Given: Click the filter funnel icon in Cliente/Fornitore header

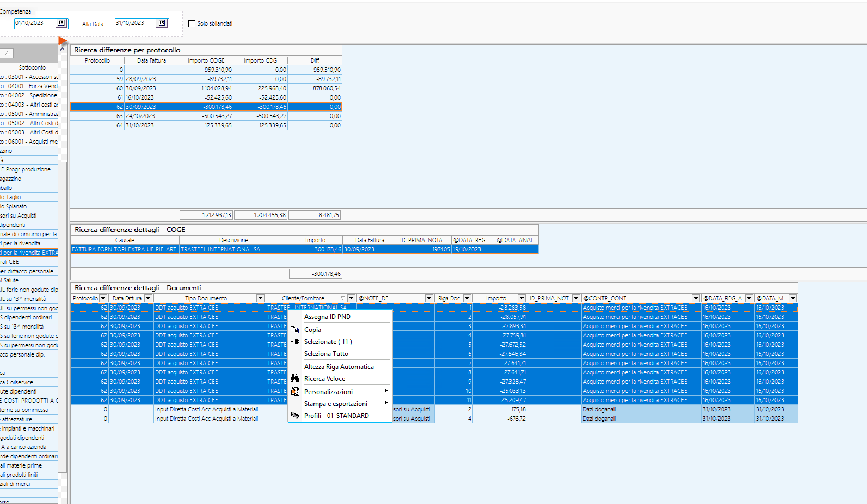Looking at the screenshot, I should click(343, 298).
